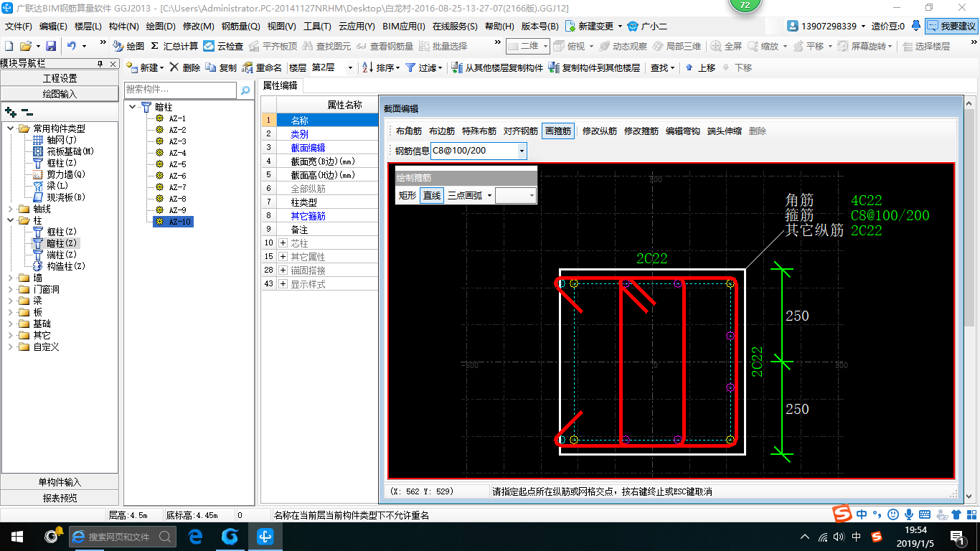The image size is (980, 551).
Task: Open the 三点画弧 arc dropdown
Action: coord(489,195)
